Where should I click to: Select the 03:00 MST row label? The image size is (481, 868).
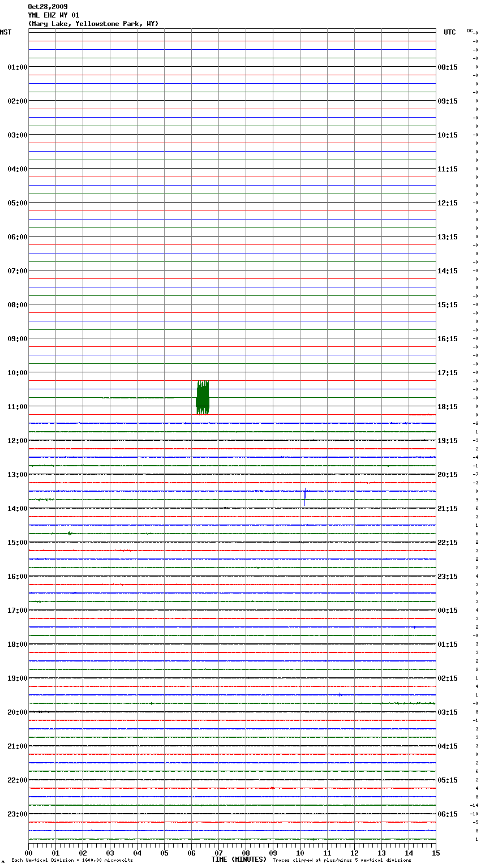[x=18, y=135]
